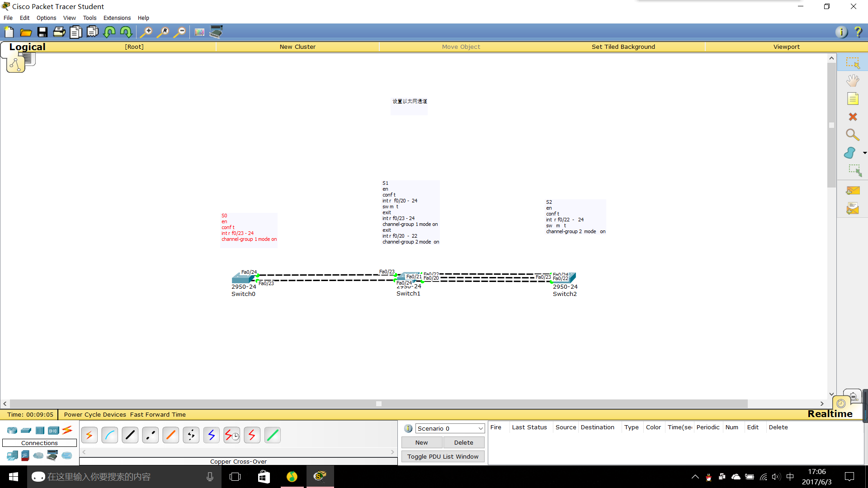Choose the Resize Shape tool

(x=854, y=171)
